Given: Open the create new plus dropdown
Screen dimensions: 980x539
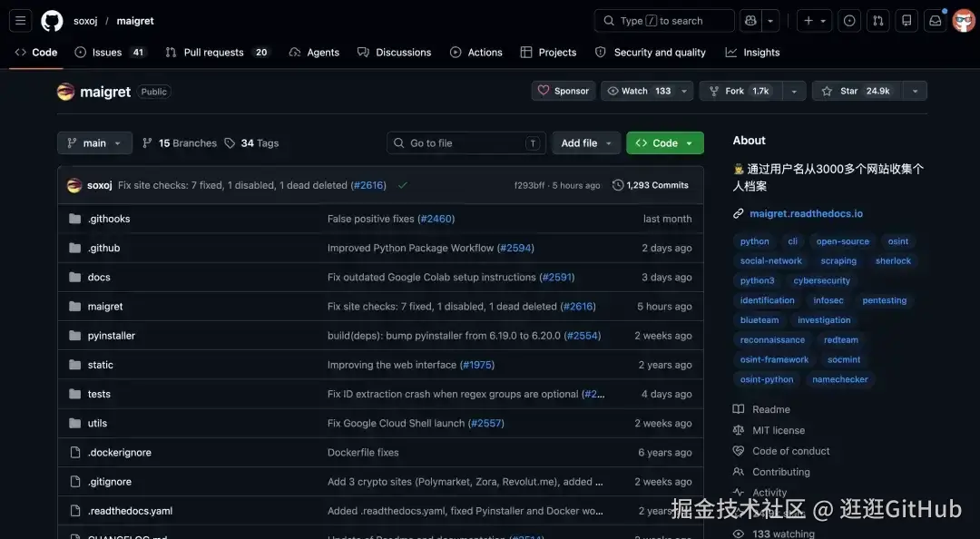Looking at the screenshot, I should click(x=814, y=21).
